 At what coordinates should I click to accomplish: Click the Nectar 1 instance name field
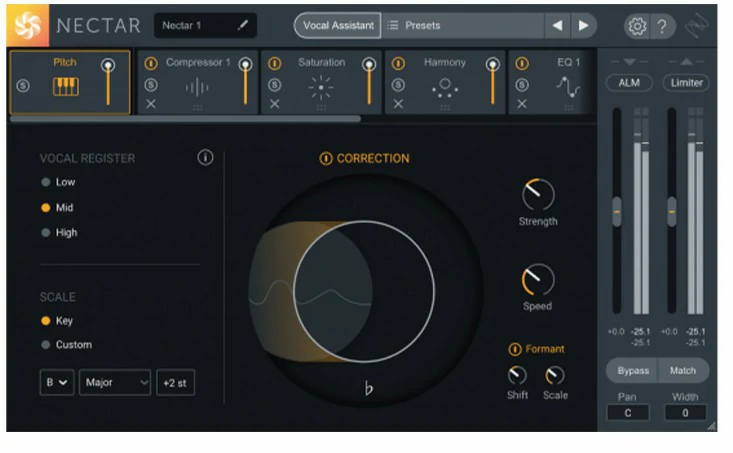click(205, 25)
